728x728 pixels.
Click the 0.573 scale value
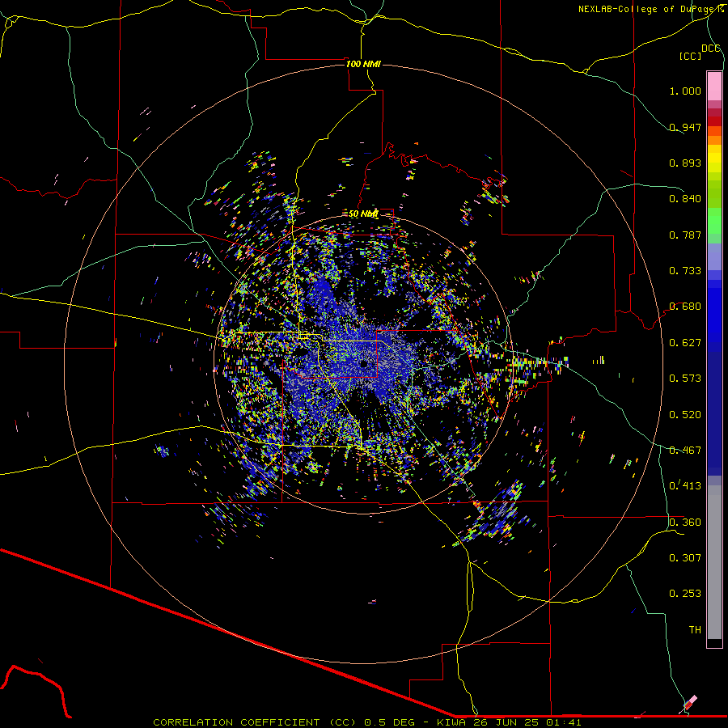click(685, 379)
